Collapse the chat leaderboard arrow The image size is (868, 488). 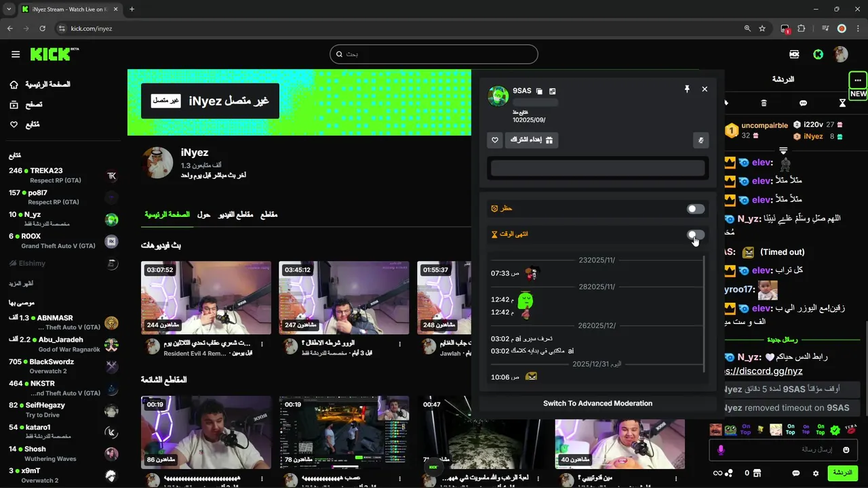(783, 150)
